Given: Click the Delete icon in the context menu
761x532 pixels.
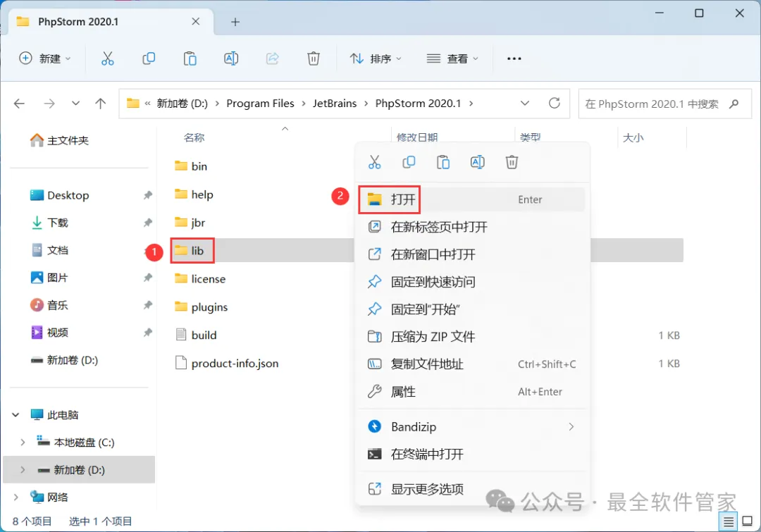Looking at the screenshot, I should pyautogui.click(x=512, y=162).
